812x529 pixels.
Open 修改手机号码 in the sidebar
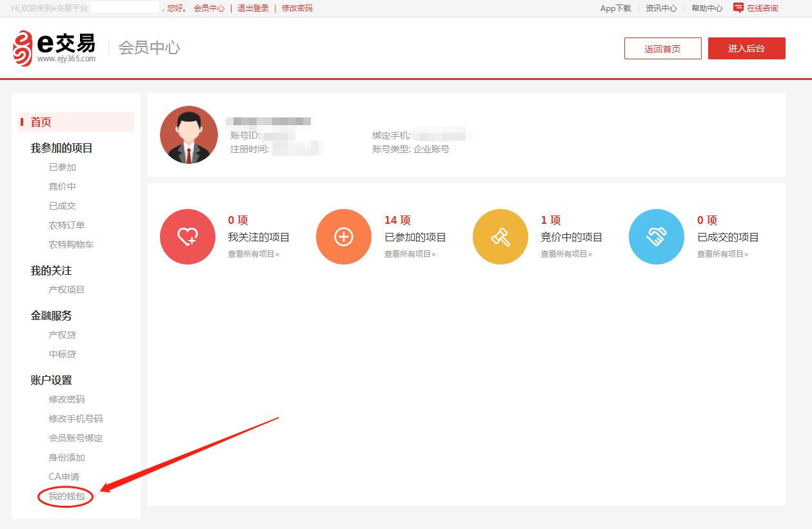pos(76,419)
